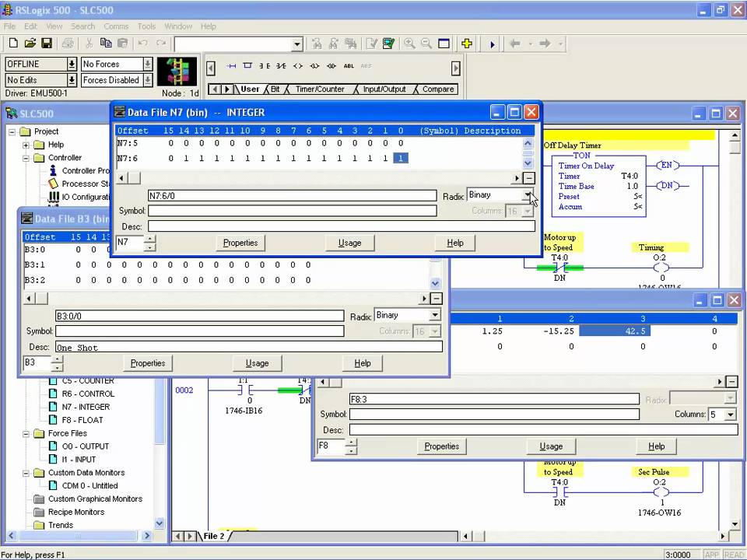Click the Zoom In magnifier icon
This screenshot has height=560, width=747.
coord(409,44)
